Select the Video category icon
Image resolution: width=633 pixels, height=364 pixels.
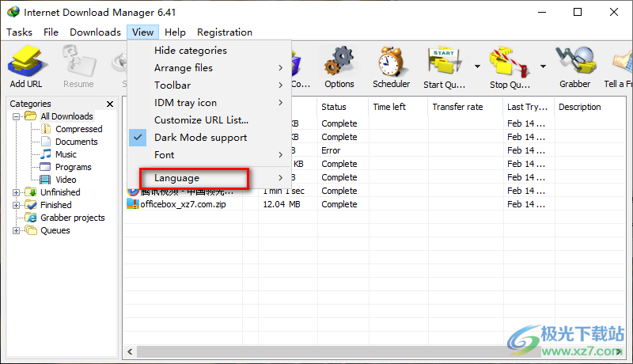[x=46, y=180]
